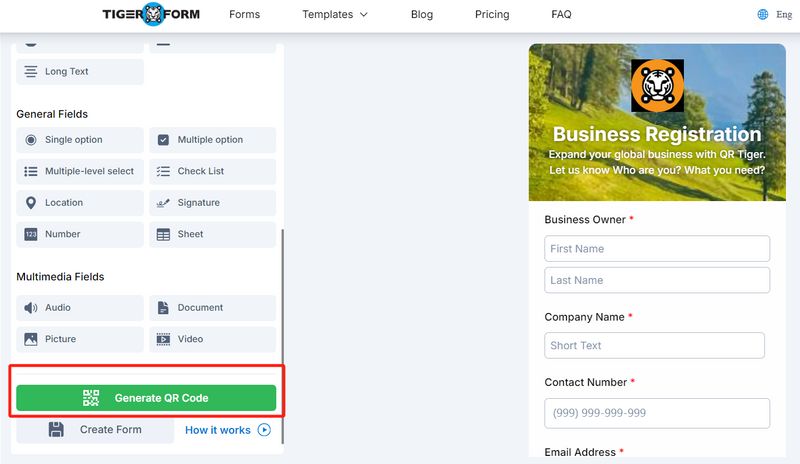The width and height of the screenshot is (800, 464).
Task: Click the First Name input field
Action: point(657,249)
